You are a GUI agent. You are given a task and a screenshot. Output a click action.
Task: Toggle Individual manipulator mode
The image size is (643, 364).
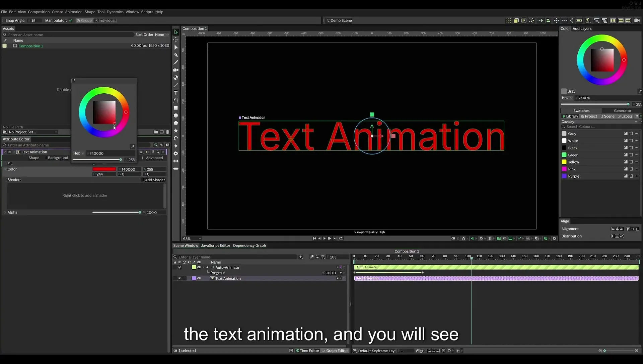(x=105, y=20)
